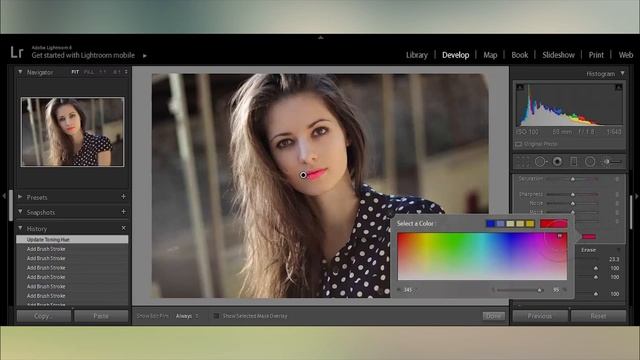Set Navigator zoom to FILL
Screen dimensions: 640x360
pyautogui.click(x=89, y=72)
